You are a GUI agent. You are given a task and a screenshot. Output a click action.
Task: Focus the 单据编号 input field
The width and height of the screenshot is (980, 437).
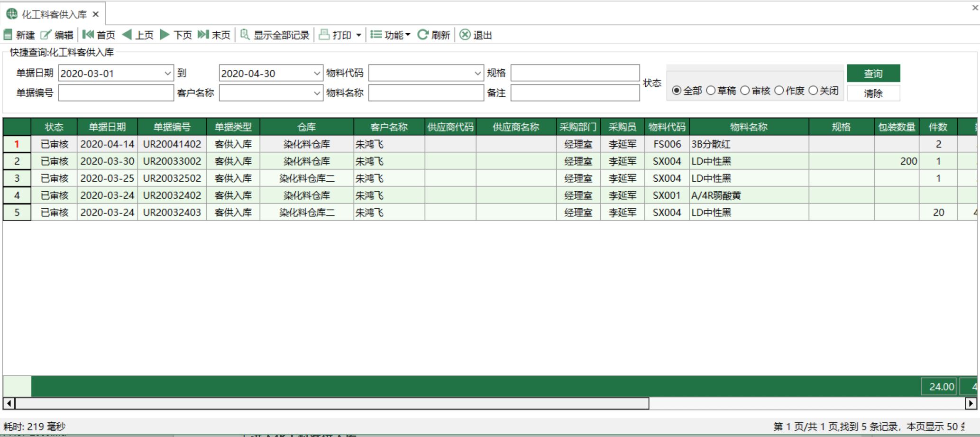(x=116, y=93)
